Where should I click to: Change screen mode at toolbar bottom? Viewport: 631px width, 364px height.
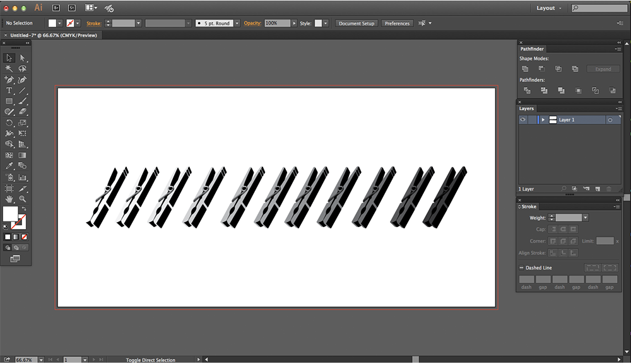(15, 259)
